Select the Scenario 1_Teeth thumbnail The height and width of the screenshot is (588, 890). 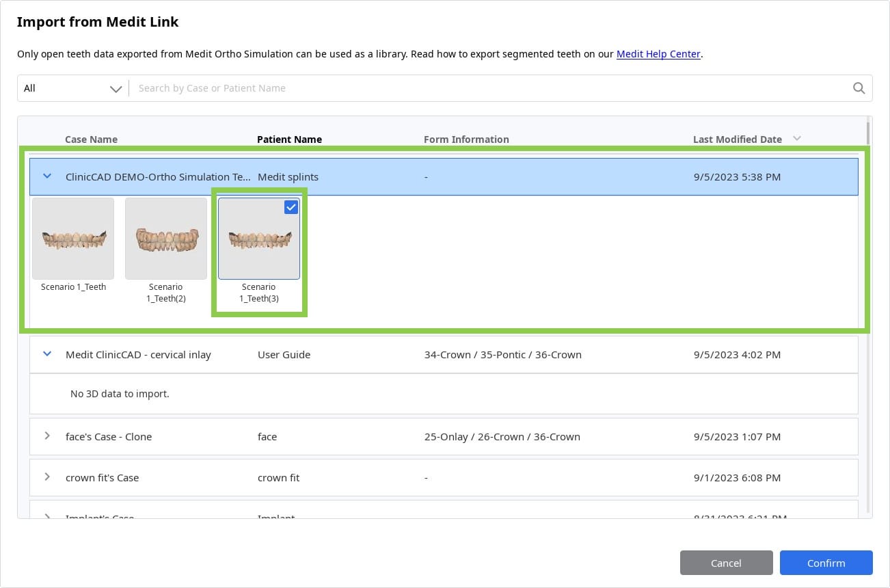pos(73,239)
